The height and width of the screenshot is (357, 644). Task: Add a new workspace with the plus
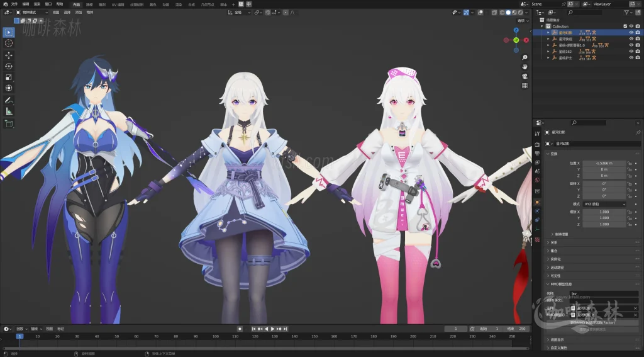[233, 4]
